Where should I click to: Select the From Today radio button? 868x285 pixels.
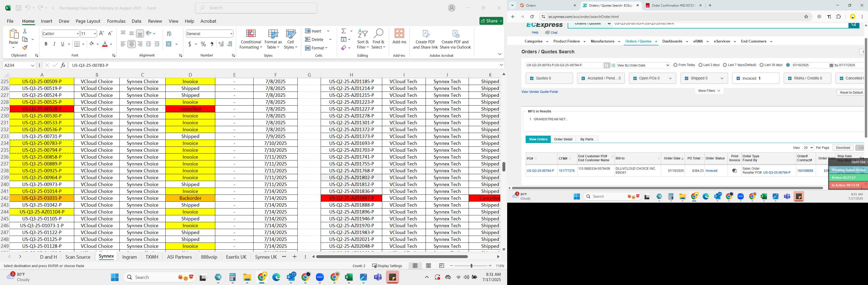click(x=675, y=65)
